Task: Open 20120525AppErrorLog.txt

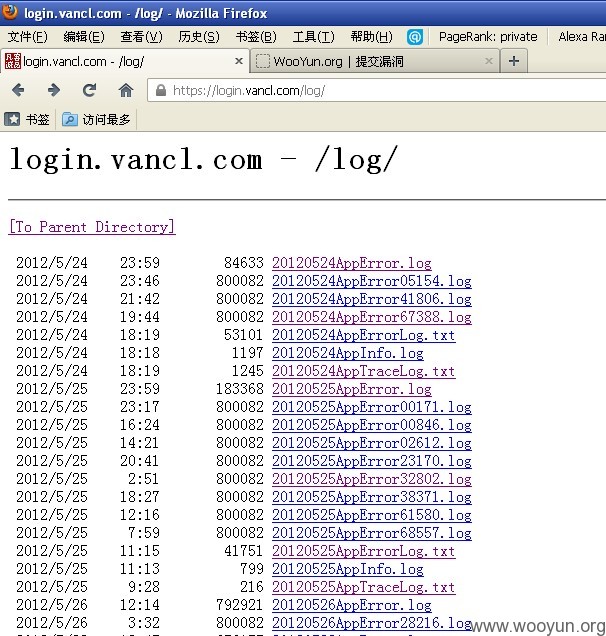Action: point(363,551)
